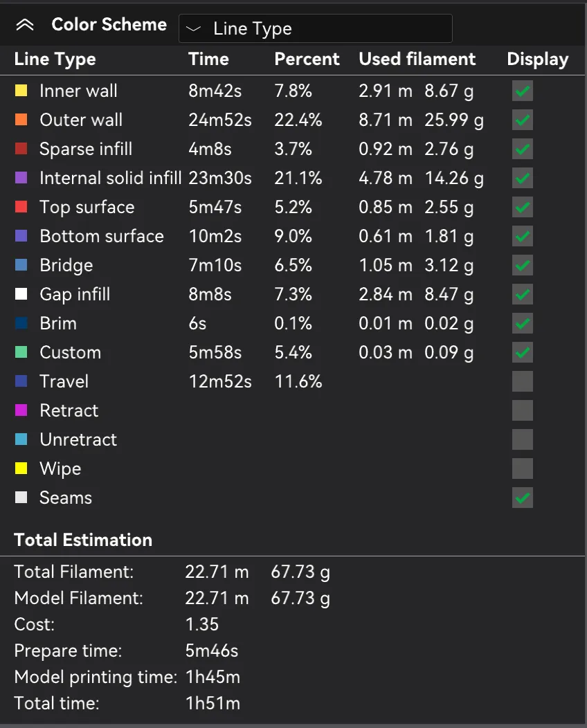Screen dimensions: 587x728
Task: Click the Display column header
Action: (x=537, y=60)
